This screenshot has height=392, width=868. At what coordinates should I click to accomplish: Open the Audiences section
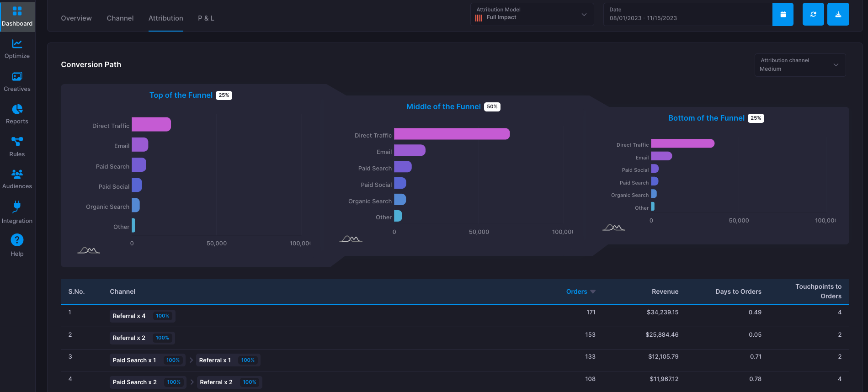17,179
